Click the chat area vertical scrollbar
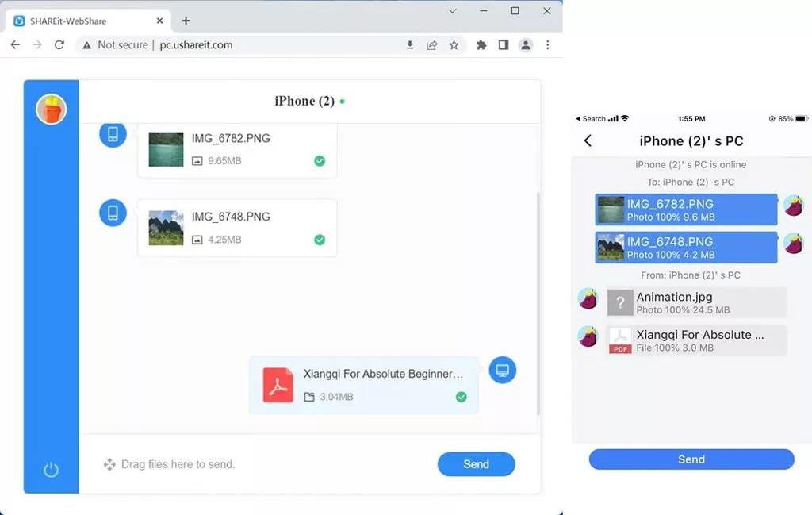Screen dimensions: 812x515 coord(538,302)
